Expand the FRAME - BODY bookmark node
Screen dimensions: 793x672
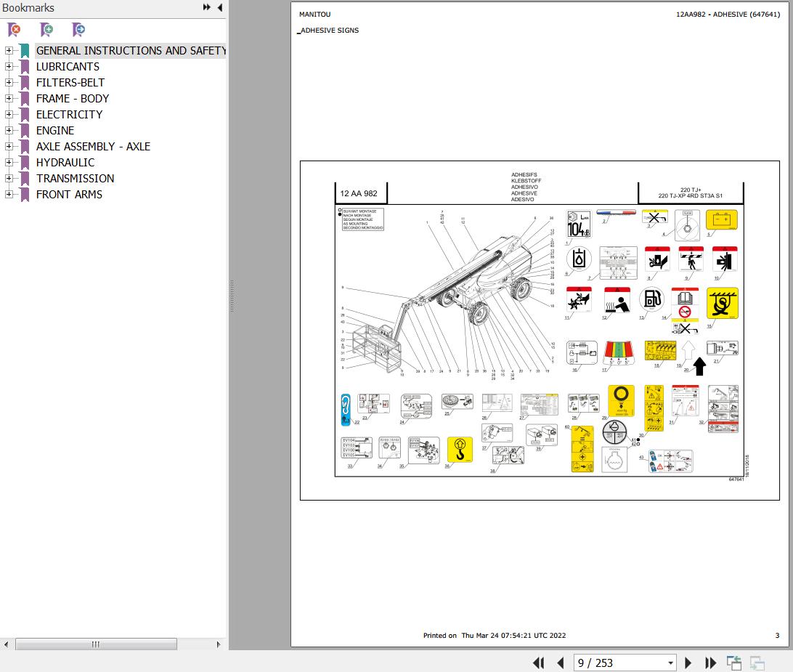pos(9,98)
